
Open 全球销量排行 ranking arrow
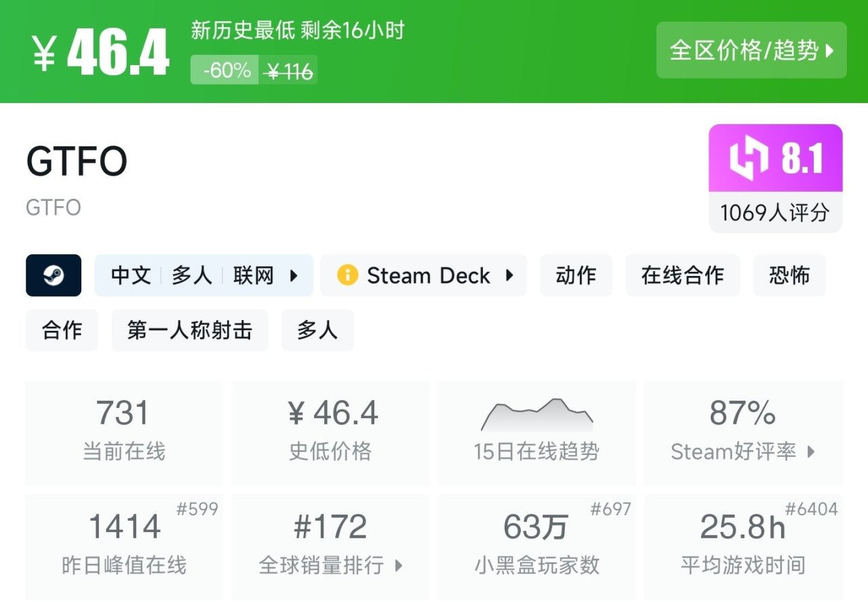(399, 565)
